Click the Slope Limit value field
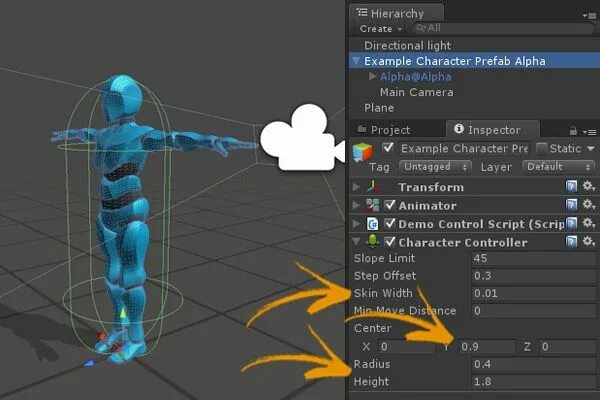 [x=534, y=258]
